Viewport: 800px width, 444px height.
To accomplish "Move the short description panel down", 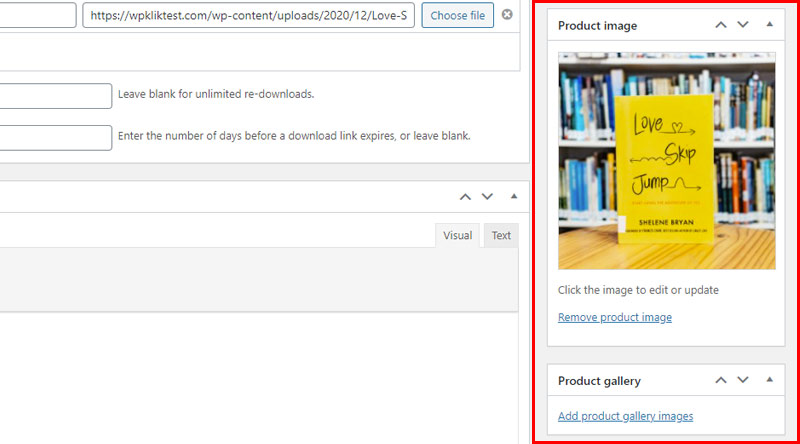I will coord(487,196).
